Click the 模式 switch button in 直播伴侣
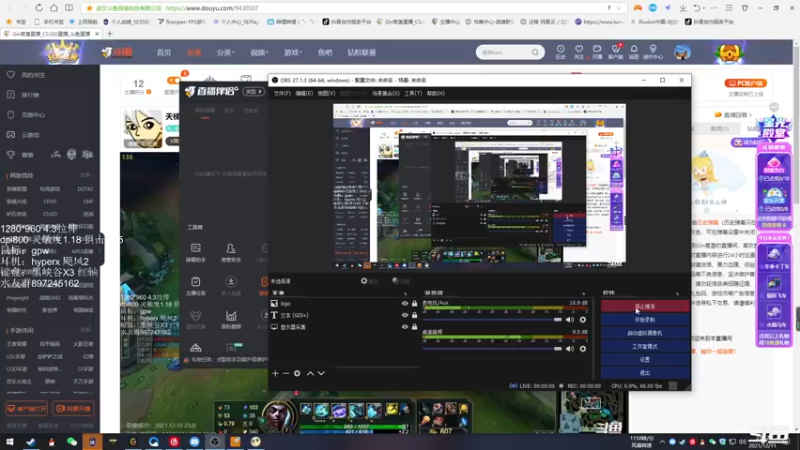 [254, 92]
